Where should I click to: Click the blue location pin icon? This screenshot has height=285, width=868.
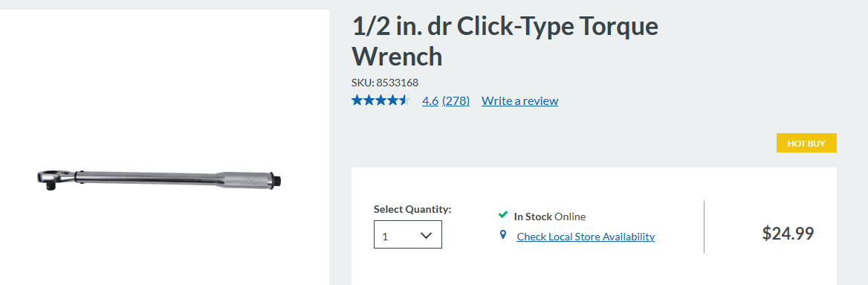click(x=502, y=235)
